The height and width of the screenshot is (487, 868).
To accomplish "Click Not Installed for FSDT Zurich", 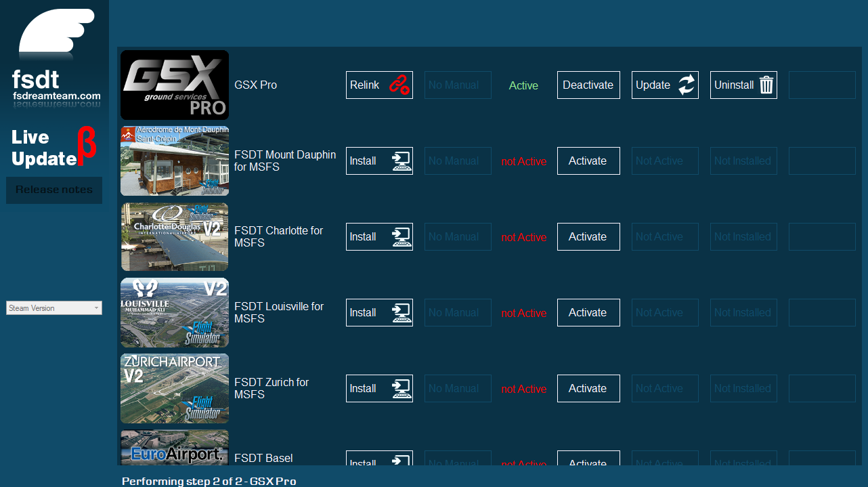I will pos(743,389).
